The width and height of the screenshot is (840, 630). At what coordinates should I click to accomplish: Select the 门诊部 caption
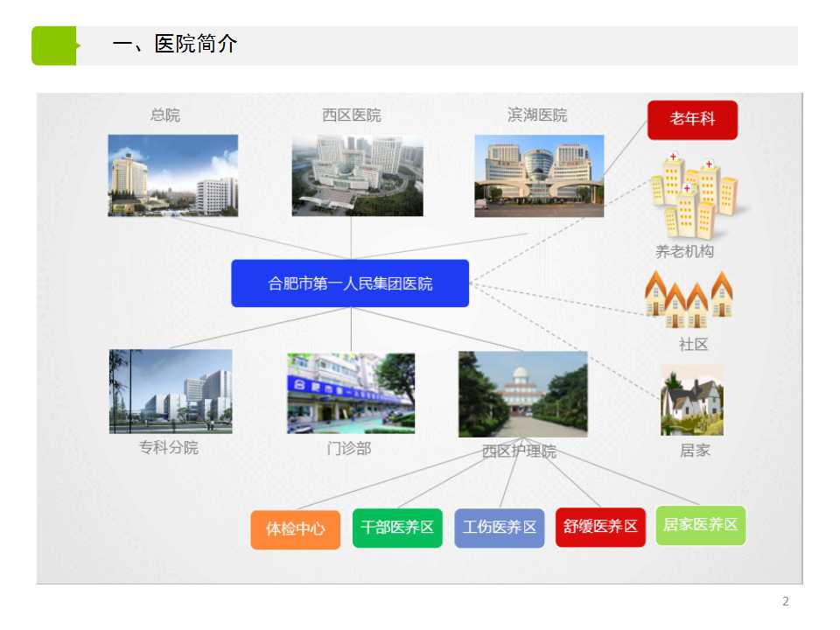(x=349, y=448)
